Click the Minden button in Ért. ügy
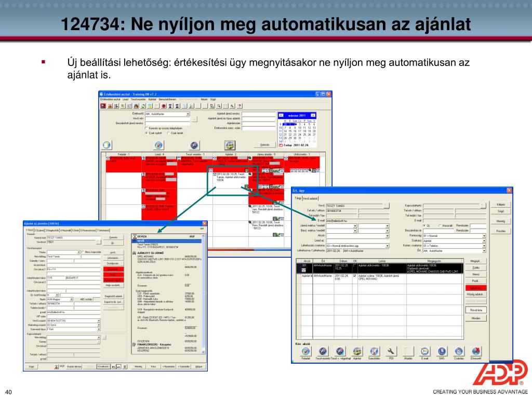The width and height of the screenshot is (532, 399). click(476, 318)
